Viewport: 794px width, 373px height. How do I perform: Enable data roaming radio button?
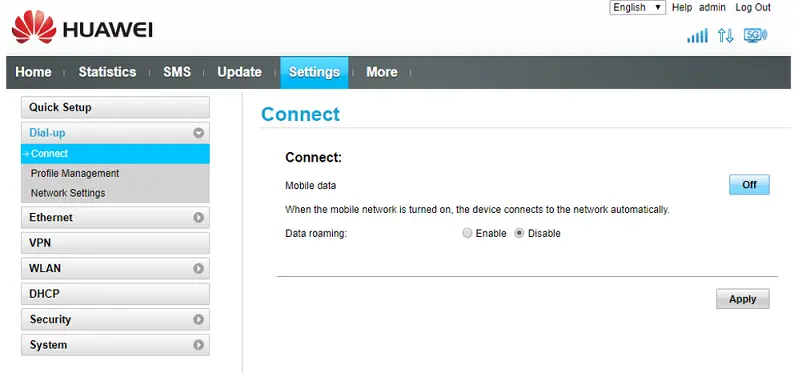coord(467,233)
